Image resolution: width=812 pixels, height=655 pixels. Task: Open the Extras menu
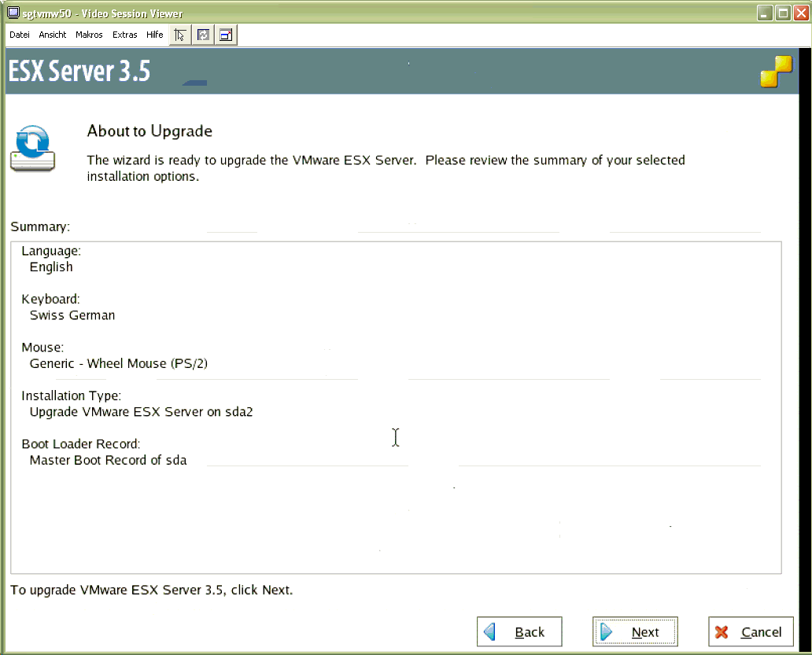tap(125, 35)
